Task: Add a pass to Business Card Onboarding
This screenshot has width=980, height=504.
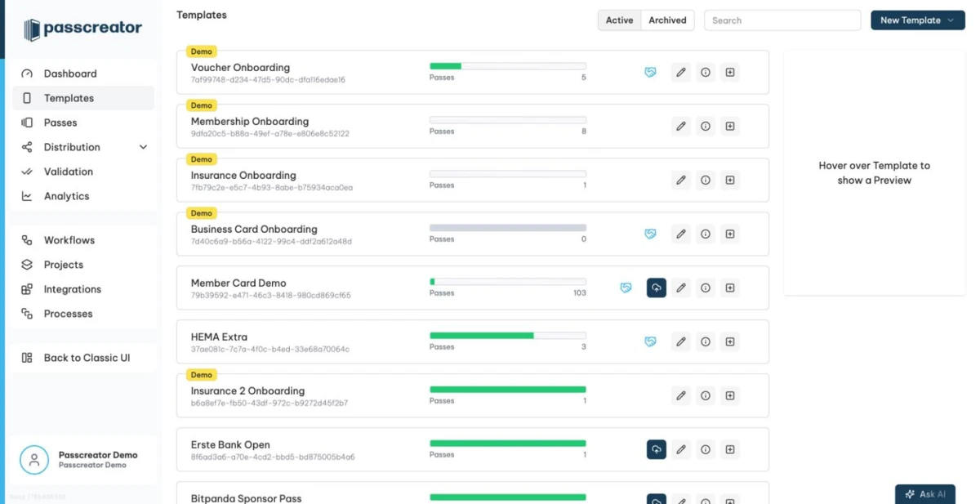Action: (730, 234)
